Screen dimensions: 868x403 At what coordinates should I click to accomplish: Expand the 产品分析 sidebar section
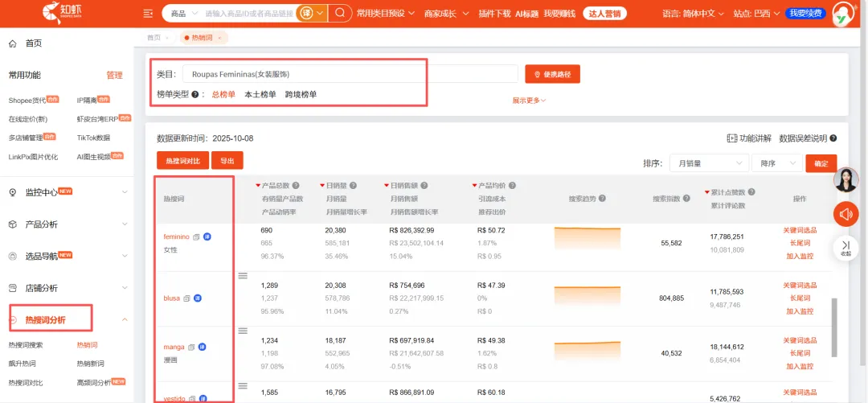[68, 224]
